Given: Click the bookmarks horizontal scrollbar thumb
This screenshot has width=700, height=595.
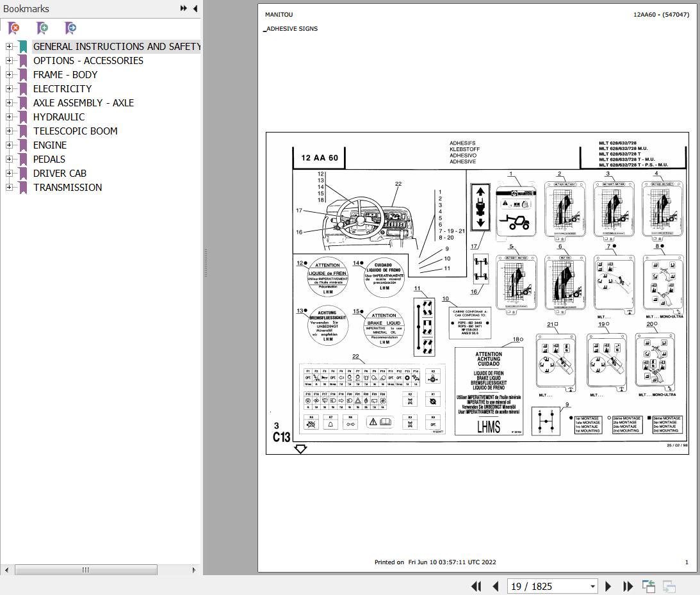Looking at the screenshot, I should pos(86,569).
